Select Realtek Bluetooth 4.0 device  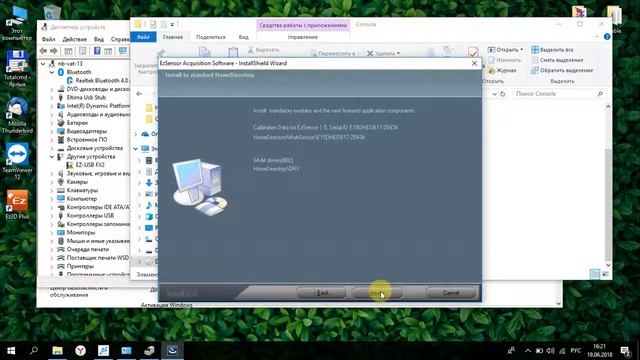coord(102,80)
